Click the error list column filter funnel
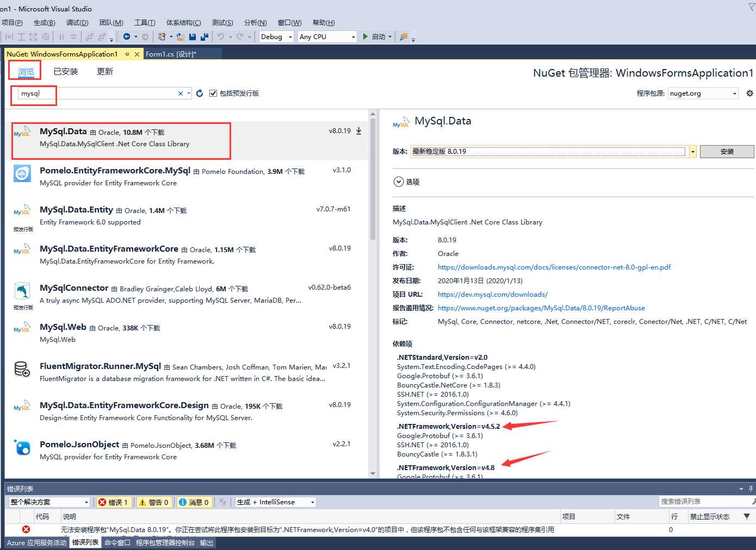The height and width of the screenshot is (550, 756). (747, 516)
